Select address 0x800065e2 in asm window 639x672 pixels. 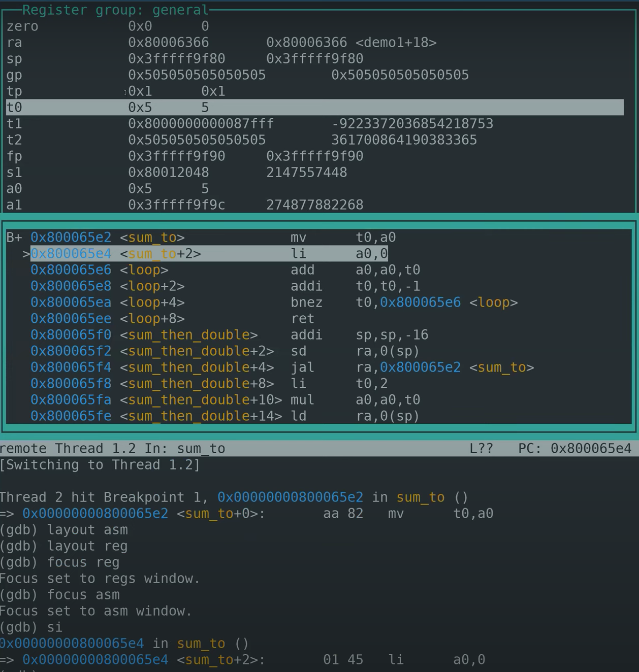[x=71, y=238]
